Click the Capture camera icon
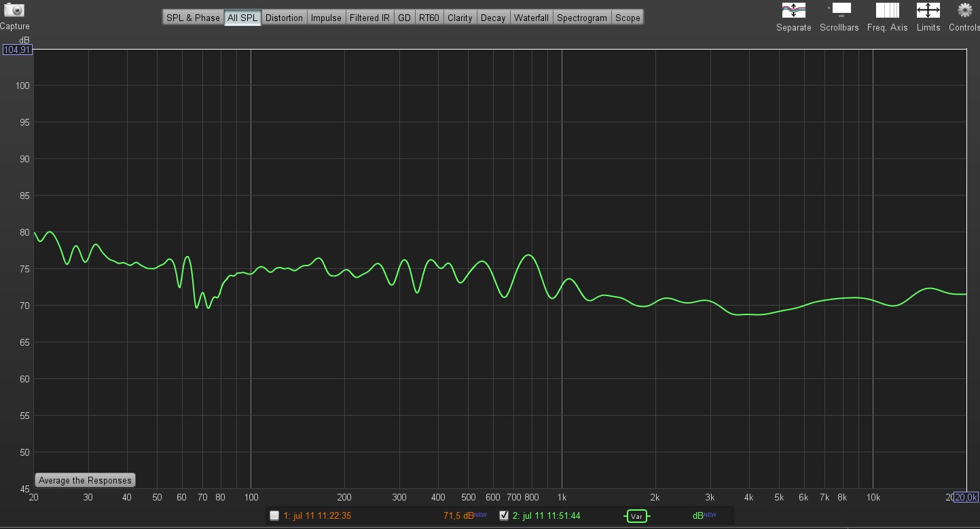This screenshot has height=529, width=980. [x=14, y=10]
